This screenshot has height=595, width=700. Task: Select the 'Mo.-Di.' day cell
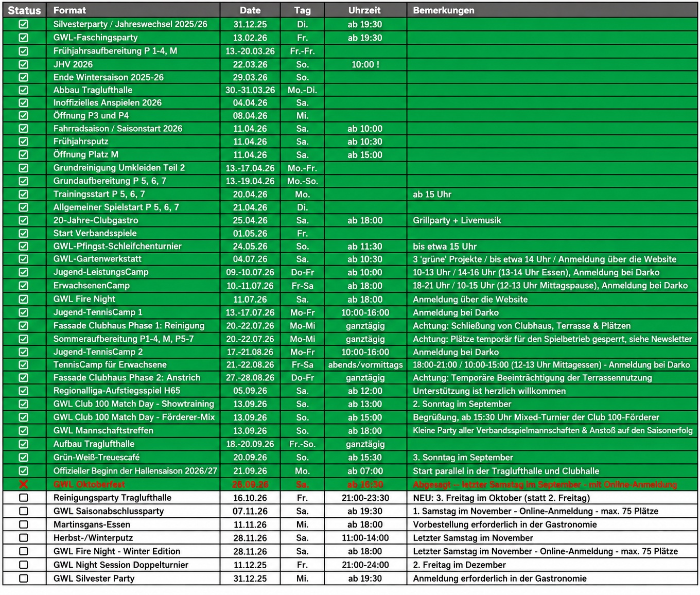click(303, 90)
